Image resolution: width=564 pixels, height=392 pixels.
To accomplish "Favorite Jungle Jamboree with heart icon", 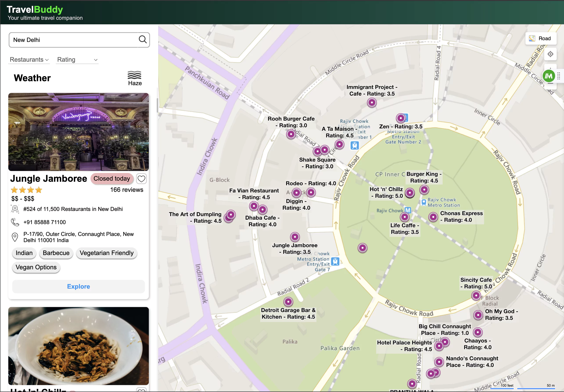I will click(141, 179).
